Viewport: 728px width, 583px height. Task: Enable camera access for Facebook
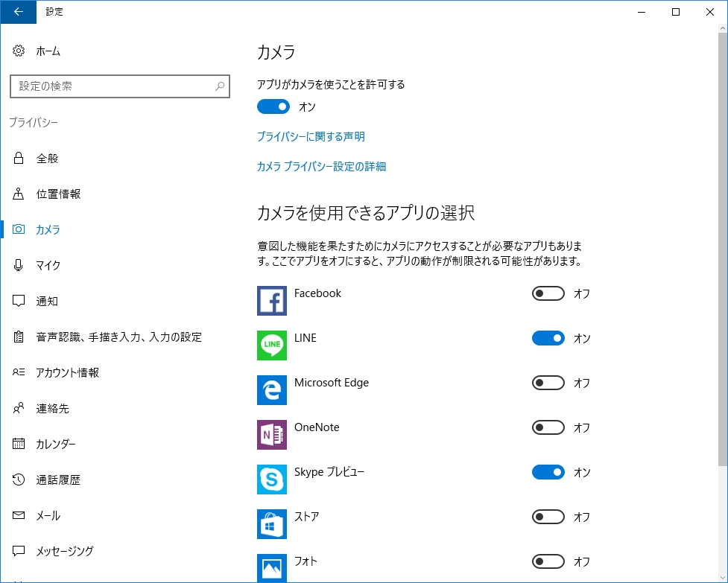coord(548,293)
